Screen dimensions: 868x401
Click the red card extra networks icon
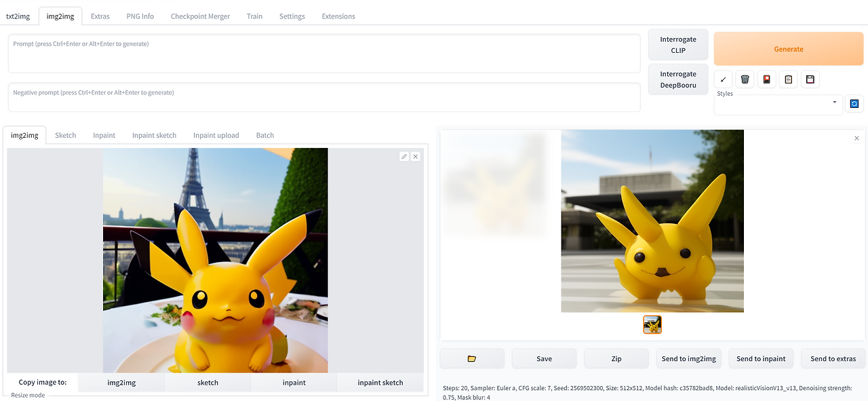coord(767,79)
